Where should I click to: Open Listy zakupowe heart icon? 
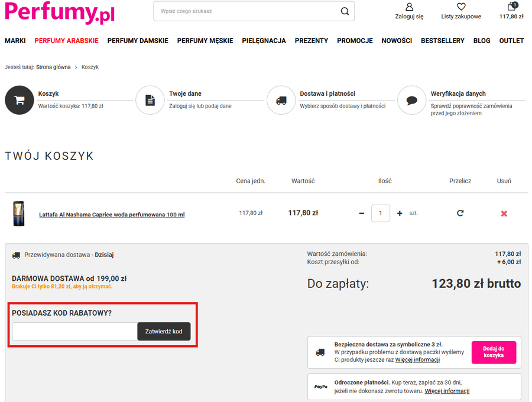tap(461, 7)
